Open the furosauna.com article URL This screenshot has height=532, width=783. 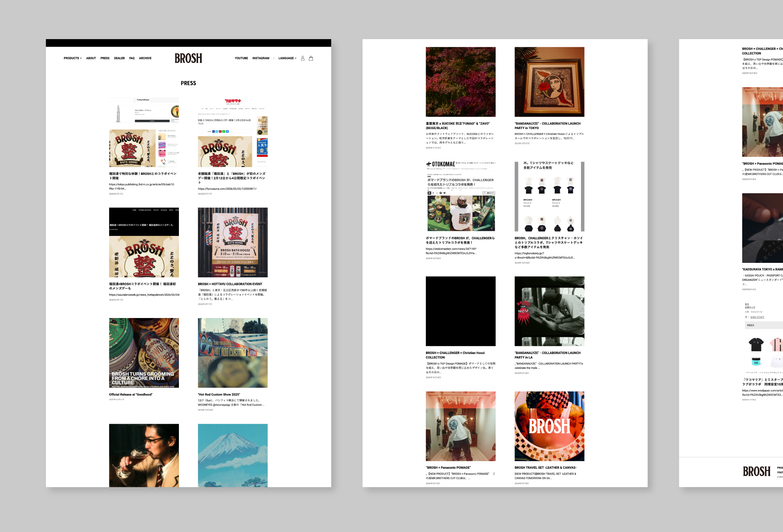(227, 189)
